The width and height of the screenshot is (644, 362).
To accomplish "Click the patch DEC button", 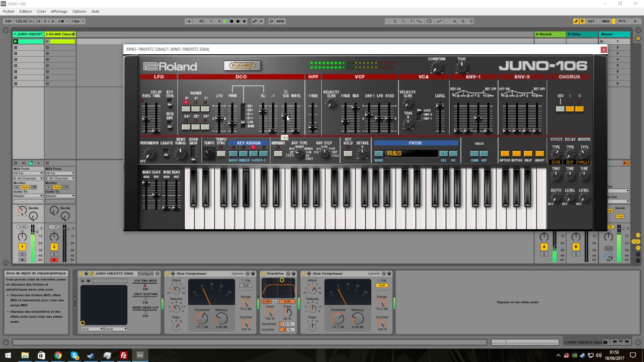I will point(443,154).
